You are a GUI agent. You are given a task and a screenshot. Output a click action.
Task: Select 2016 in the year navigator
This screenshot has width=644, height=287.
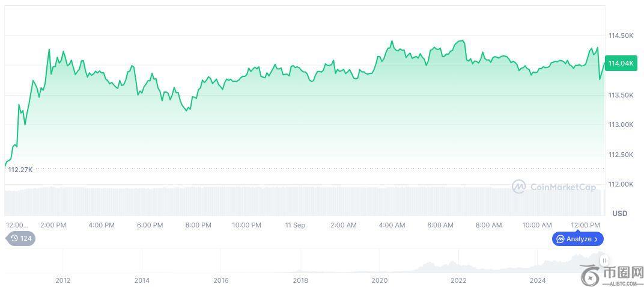(221, 280)
